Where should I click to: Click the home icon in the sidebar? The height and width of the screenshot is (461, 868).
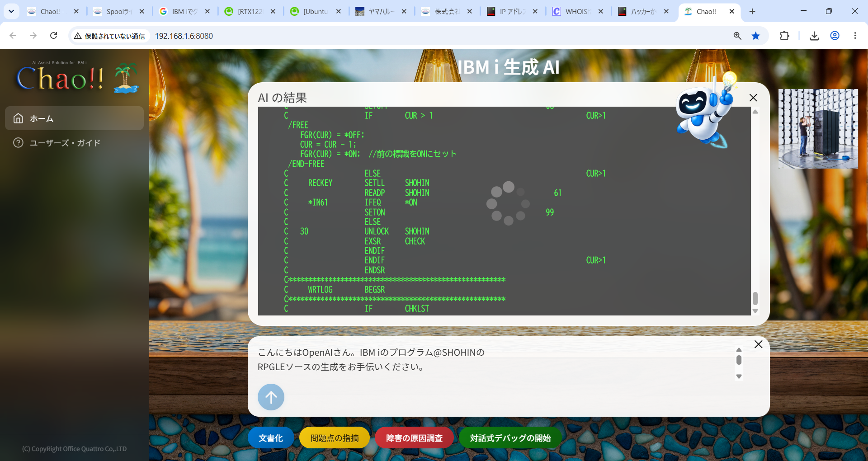(18, 118)
